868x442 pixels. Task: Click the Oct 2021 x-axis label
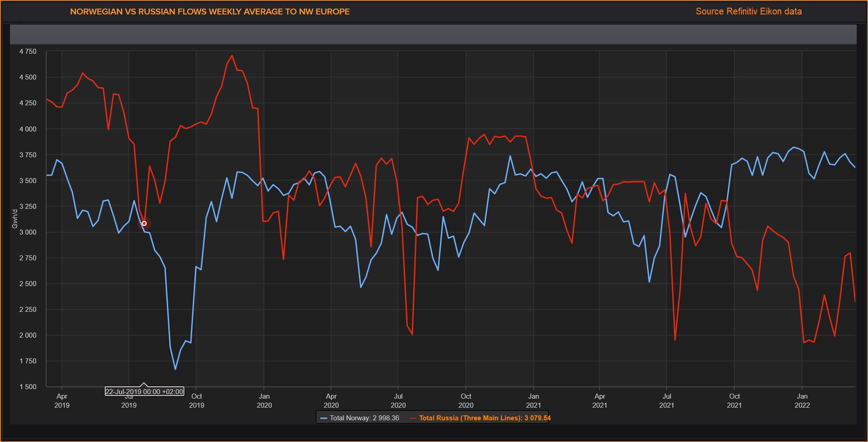point(735,400)
